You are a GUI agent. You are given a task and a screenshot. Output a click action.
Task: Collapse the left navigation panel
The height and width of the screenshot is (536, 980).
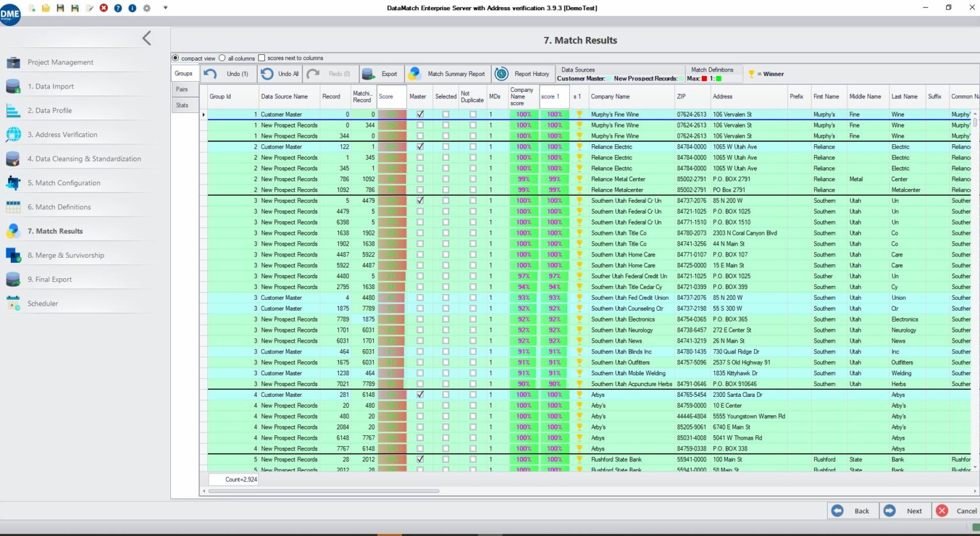[x=146, y=38]
